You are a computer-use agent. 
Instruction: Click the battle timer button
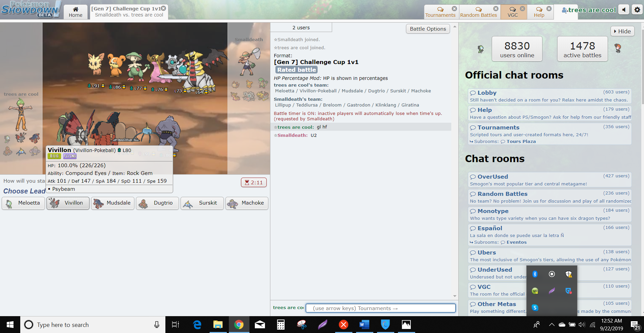coord(254,182)
